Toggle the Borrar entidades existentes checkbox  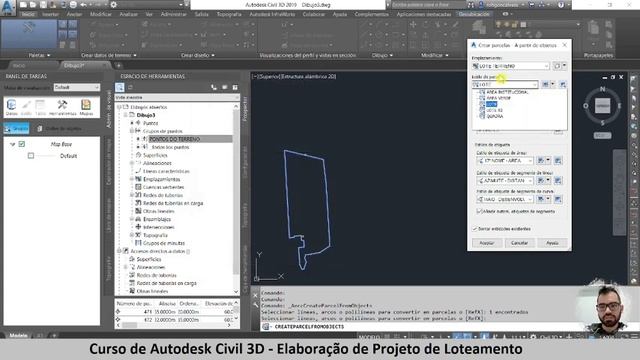(x=475, y=229)
